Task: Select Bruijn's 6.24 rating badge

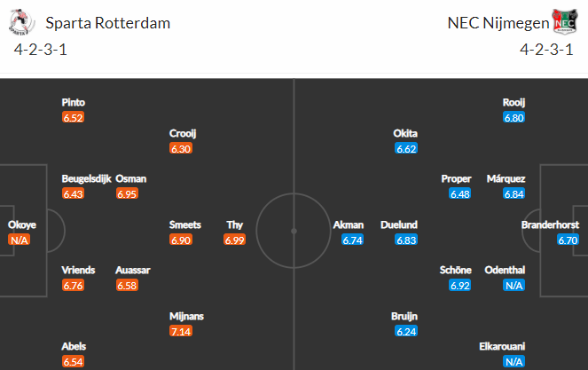Action: (x=406, y=331)
